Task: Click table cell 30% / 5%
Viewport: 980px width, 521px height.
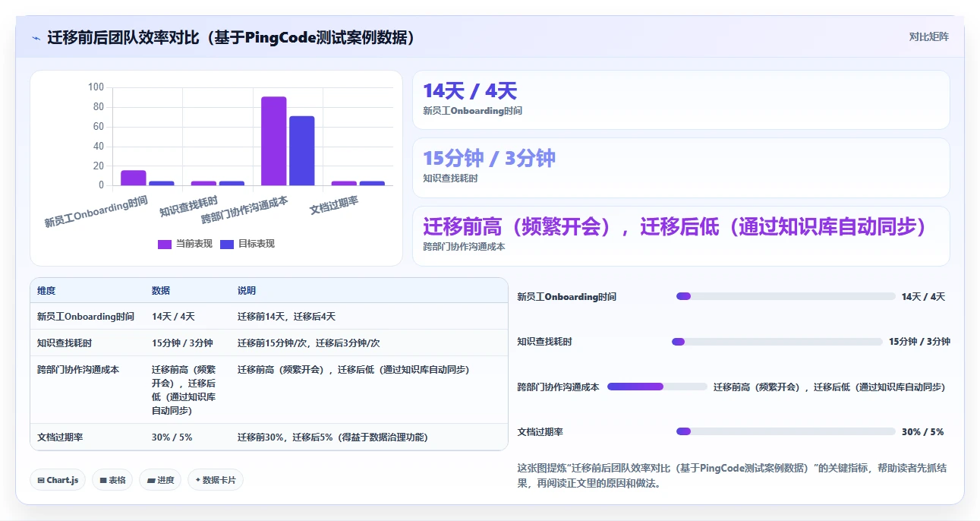Action: click(x=172, y=437)
